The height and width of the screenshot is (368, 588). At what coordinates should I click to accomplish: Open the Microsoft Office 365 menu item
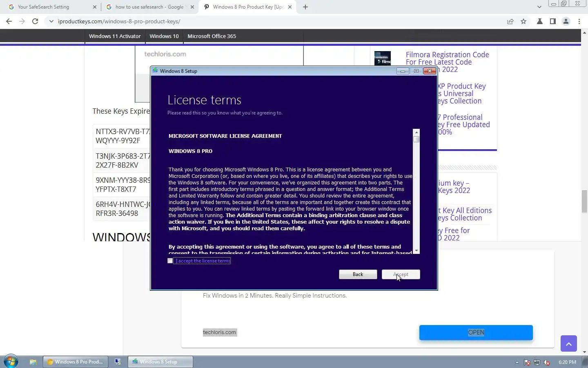point(212,36)
